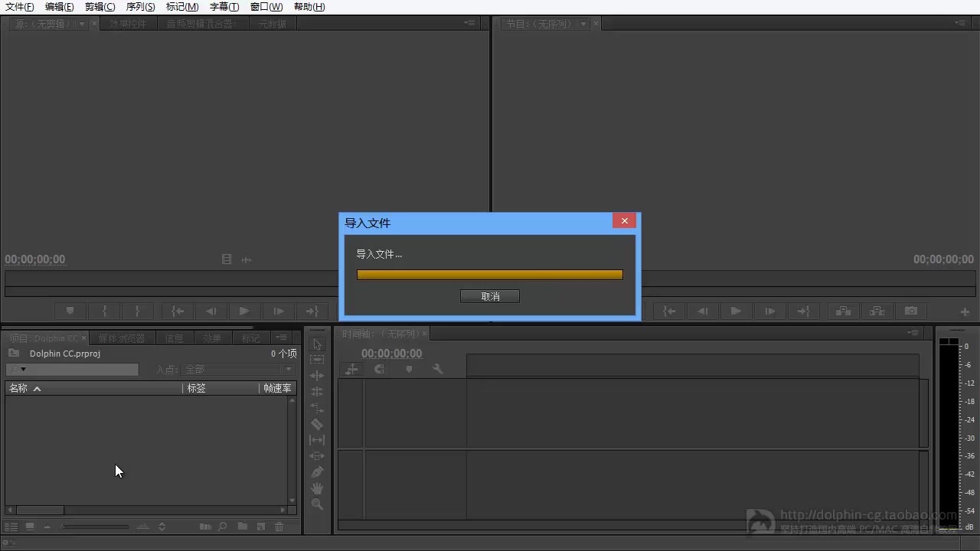Step back one frame in Source monitor
980x551 pixels.
211,311
